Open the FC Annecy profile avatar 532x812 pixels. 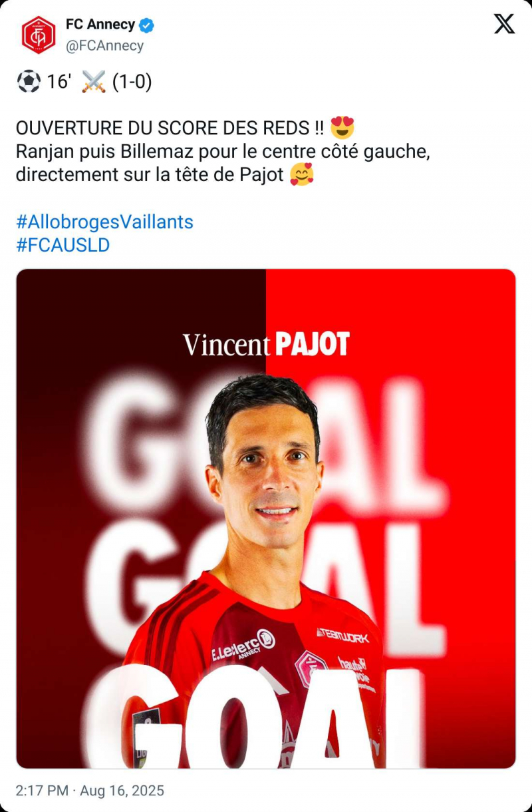(x=39, y=35)
